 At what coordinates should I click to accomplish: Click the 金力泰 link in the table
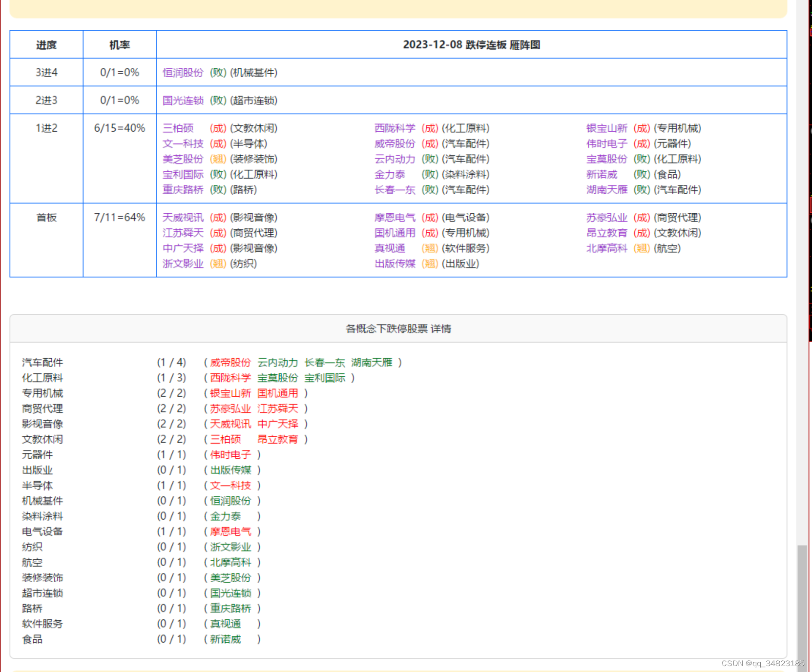coord(390,175)
